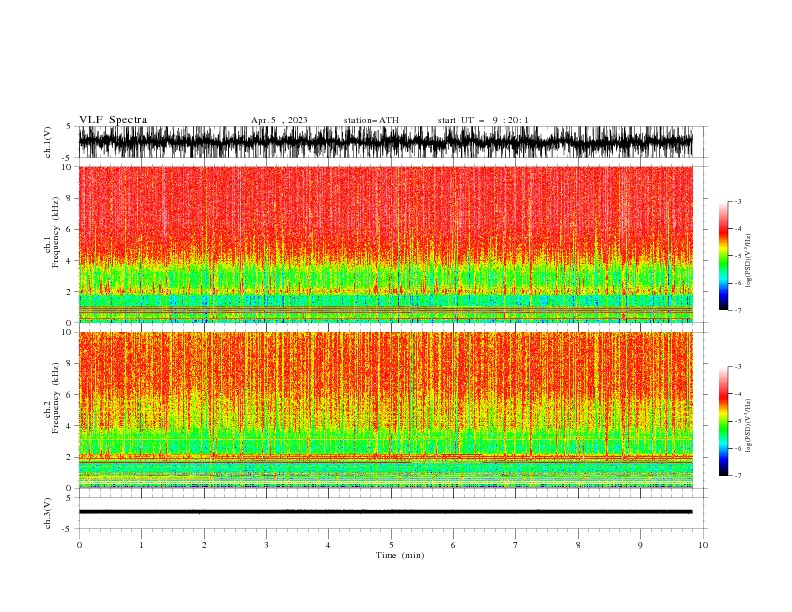Click the ch.3 flat waveform trace

point(385,512)
